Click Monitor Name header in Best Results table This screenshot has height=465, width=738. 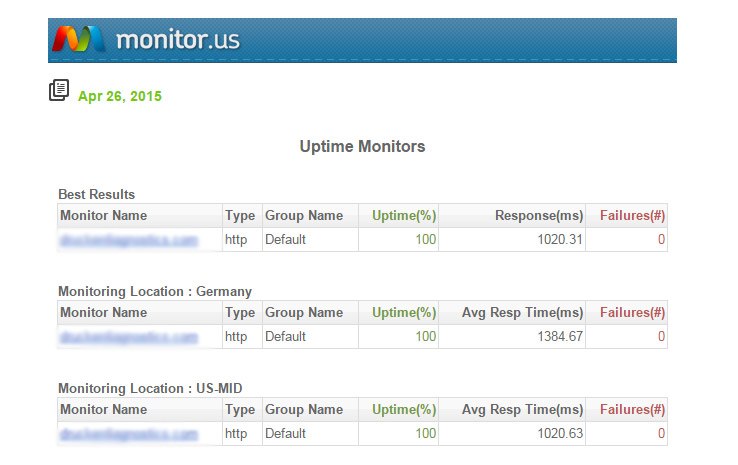pyautogui.click(x=104, y=216)
